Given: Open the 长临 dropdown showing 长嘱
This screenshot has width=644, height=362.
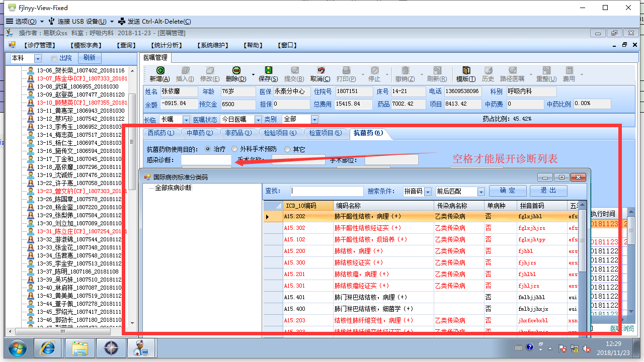Looking at the screenshot, I should point(186,120).
